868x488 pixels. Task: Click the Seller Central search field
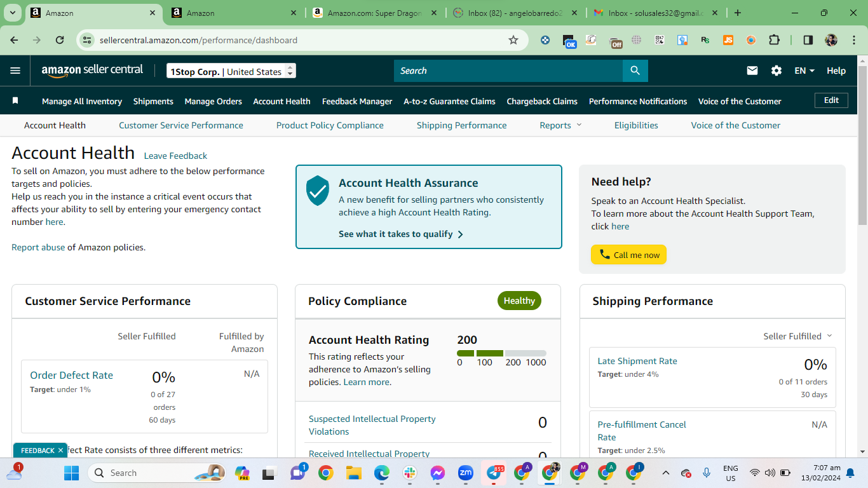point(508,71)
